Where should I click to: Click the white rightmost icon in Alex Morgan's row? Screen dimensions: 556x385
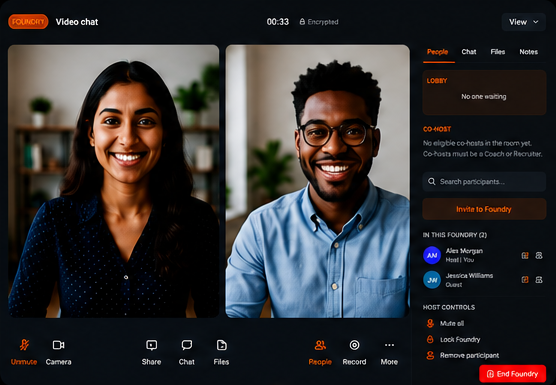pos(539,255)
